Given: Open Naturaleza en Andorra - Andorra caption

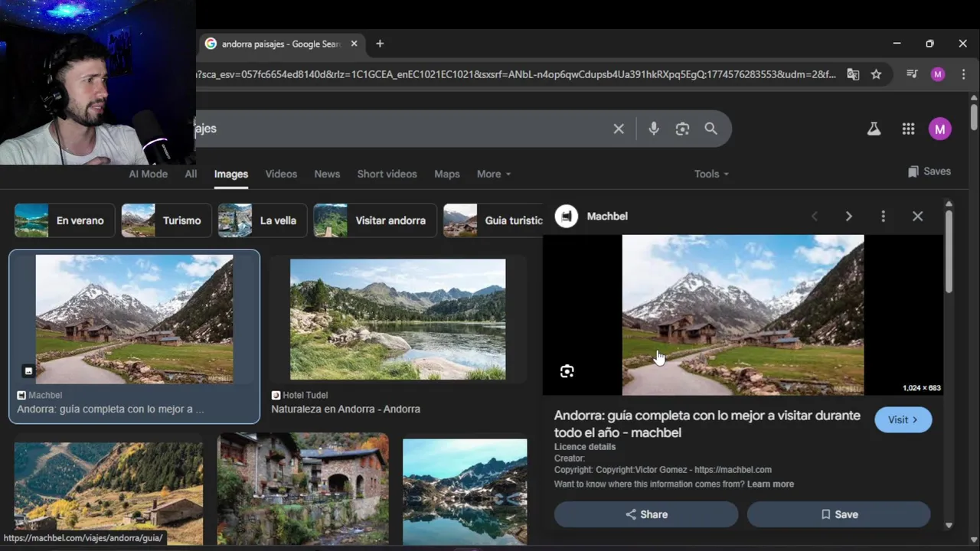Looking at the screenshot, I should click(x=345, y=409).
